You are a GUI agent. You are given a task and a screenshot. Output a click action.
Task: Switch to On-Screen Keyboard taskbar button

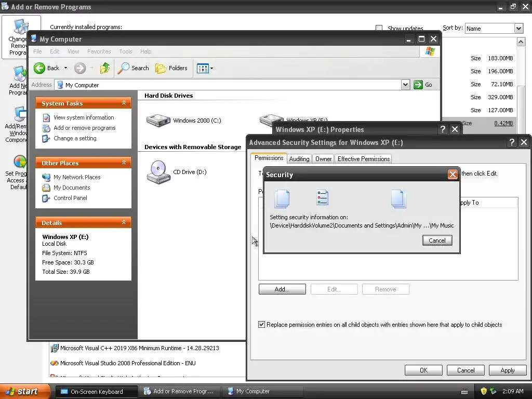pos(96,392)
